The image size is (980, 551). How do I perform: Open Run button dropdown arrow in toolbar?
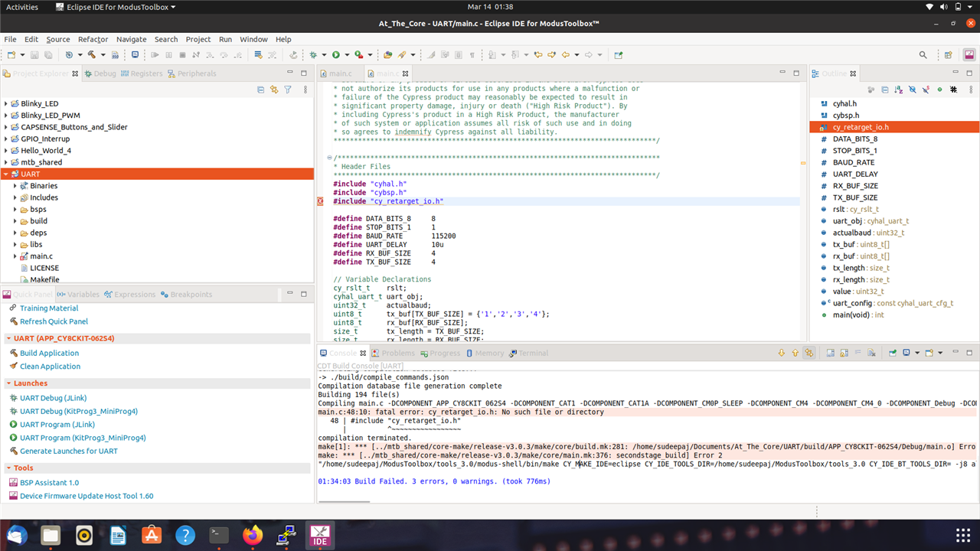click(x=346, y=55)
